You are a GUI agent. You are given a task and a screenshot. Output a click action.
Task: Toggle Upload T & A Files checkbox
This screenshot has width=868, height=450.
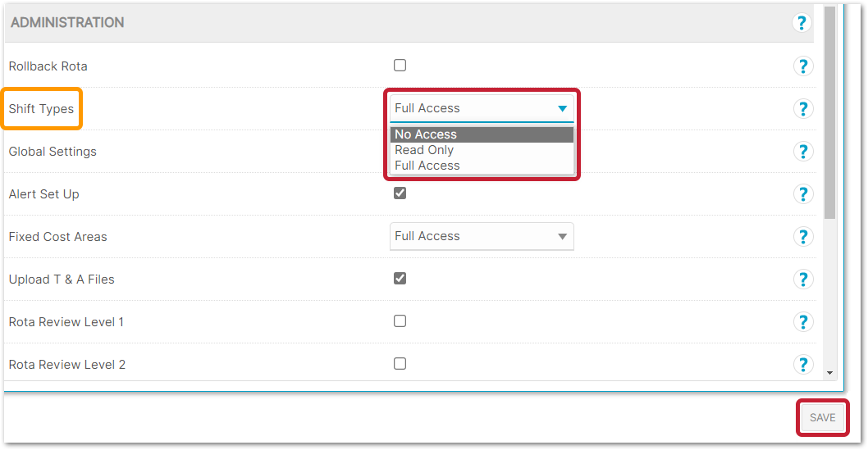400,279
